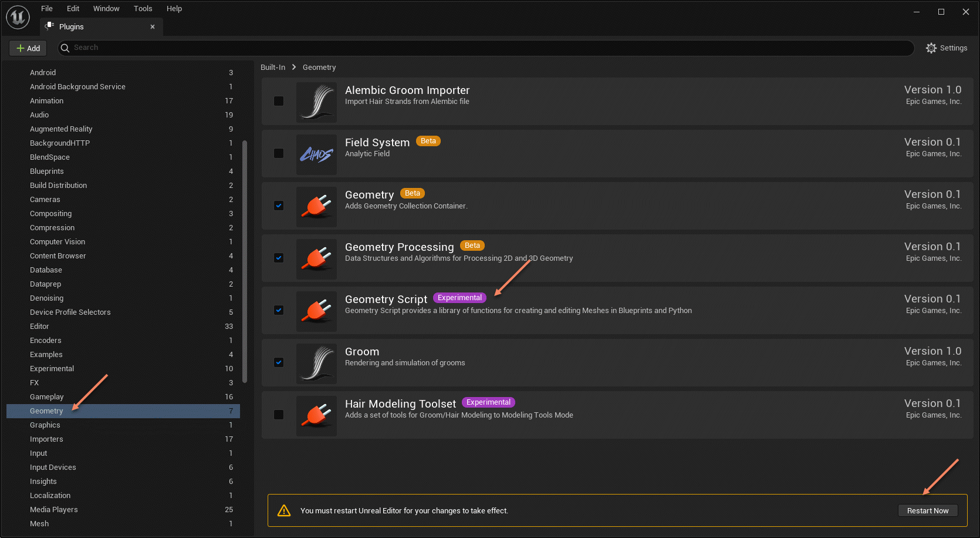Click the category list vertical scrollbar
This screenshot has height=538, width=980.
pos(245,261)
